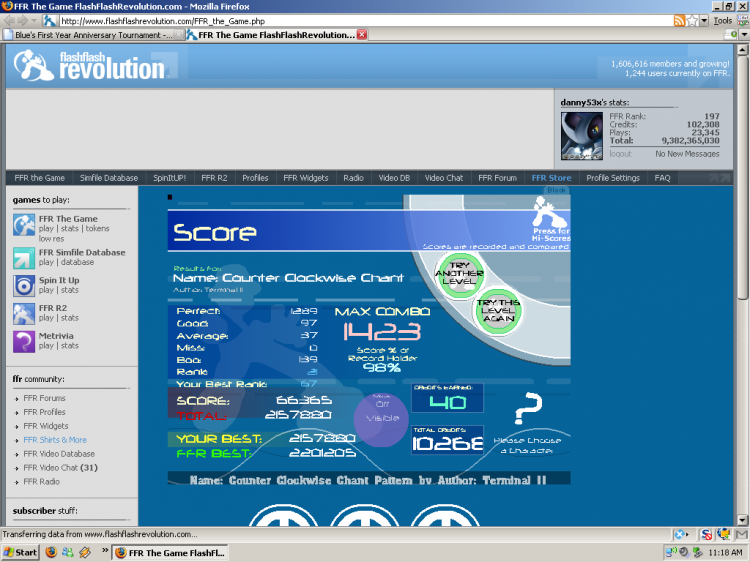Click the FFR Video Chat (31) link
Screen dimensions: 750x562
pyautogui.click(x=60, y=467)
